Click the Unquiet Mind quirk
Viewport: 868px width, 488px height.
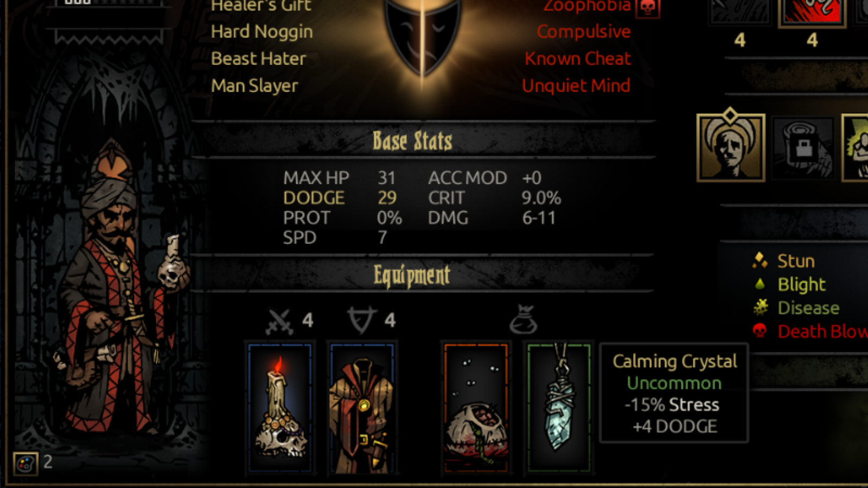tap(576, 86)
